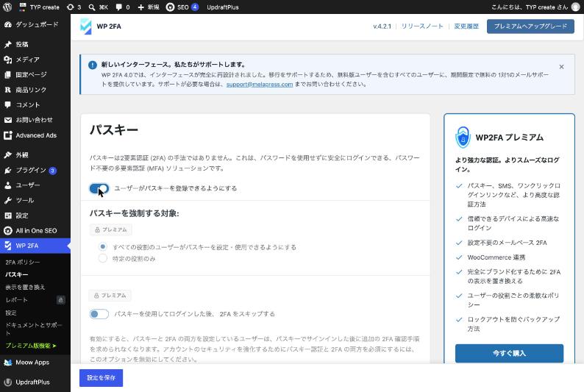Click the UpdraftPlus sidebar icon
This screenshot has width=584, height=392.
click(x=8, y=382)
